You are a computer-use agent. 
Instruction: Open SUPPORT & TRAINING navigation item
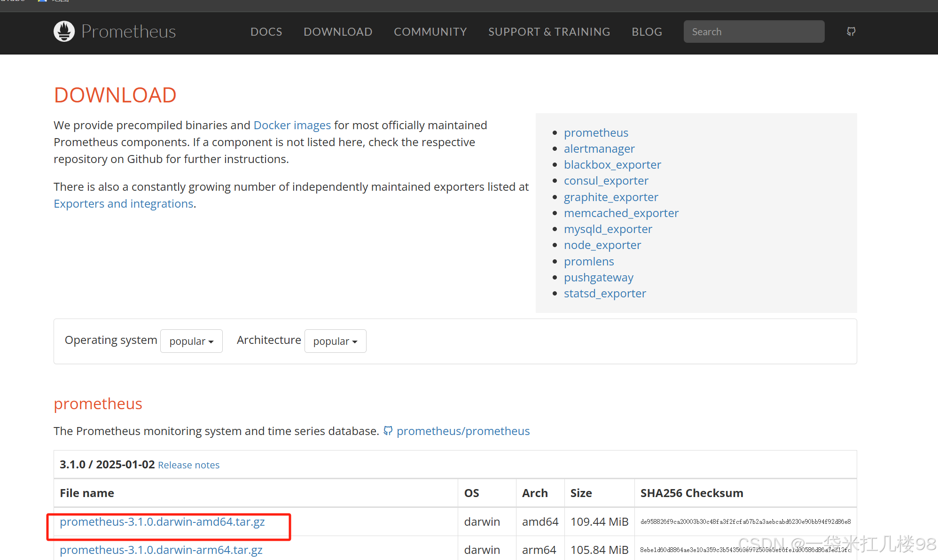[549, 31]
